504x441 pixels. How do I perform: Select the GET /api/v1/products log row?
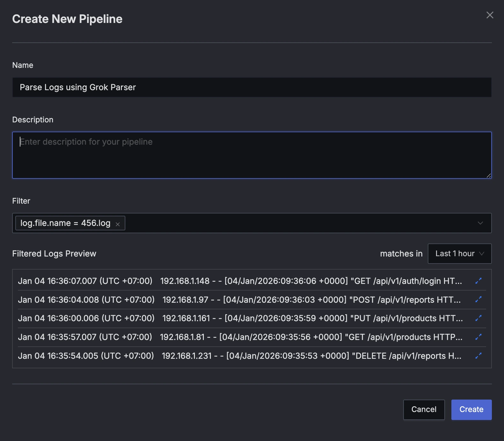240,337
